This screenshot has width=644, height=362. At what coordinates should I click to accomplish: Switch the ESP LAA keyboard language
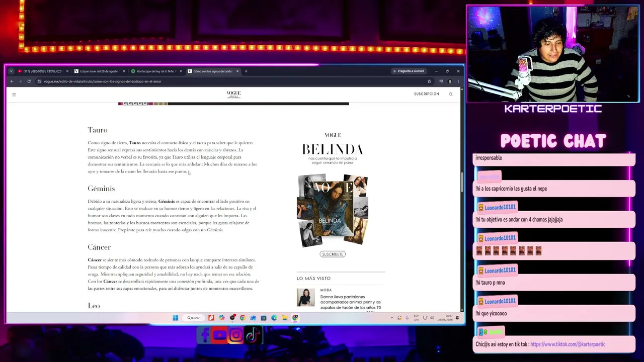point(416,318)
